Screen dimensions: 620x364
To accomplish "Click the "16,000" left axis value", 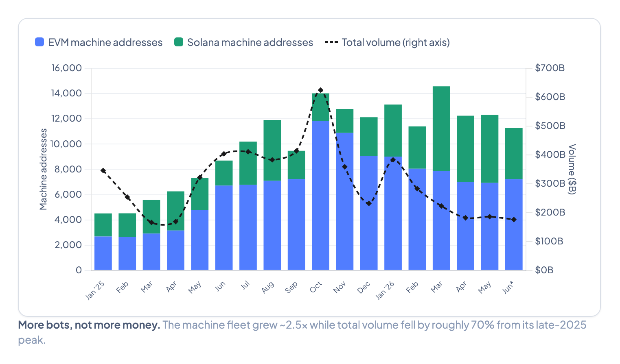I will tap(66, 68).
